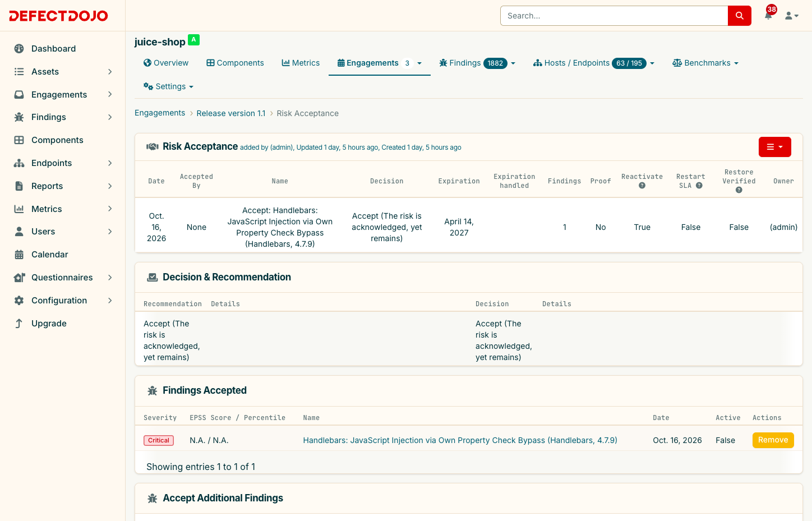The image size is (812, 521).
Task: Click the DefectDojo logo
Action: [x=58, y=16]
